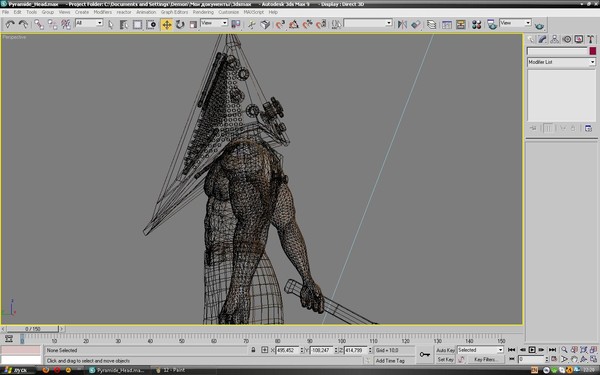Switch to the Modify command panel tab
The width and height of the screenshot is (600, 375).
(543, 39)
